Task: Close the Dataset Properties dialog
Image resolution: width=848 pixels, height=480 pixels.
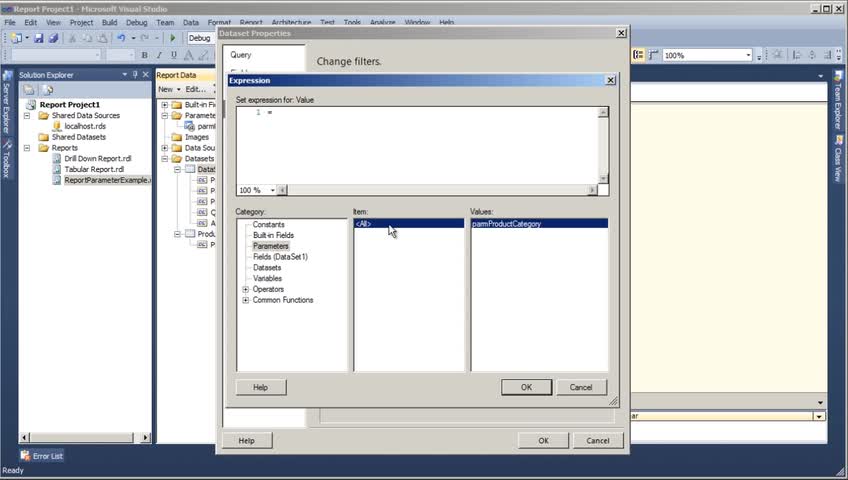Action: point(621,33)
